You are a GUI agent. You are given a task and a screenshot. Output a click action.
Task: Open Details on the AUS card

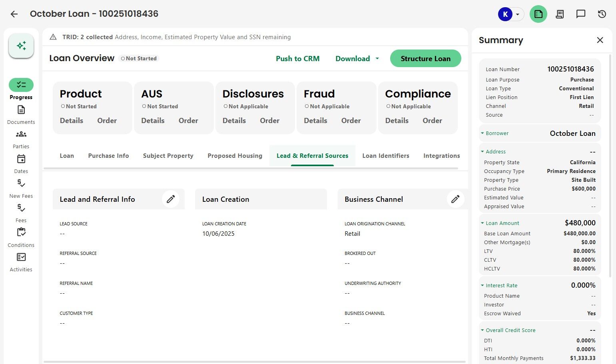pyautogui.click(x=153, y=121)
